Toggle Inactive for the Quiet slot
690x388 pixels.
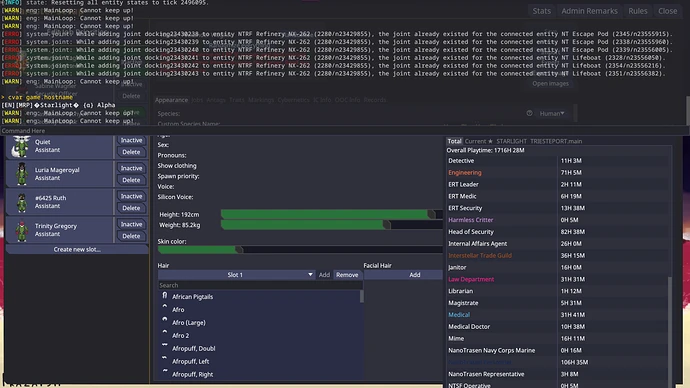pyautogui.click(x=131, y=140)
